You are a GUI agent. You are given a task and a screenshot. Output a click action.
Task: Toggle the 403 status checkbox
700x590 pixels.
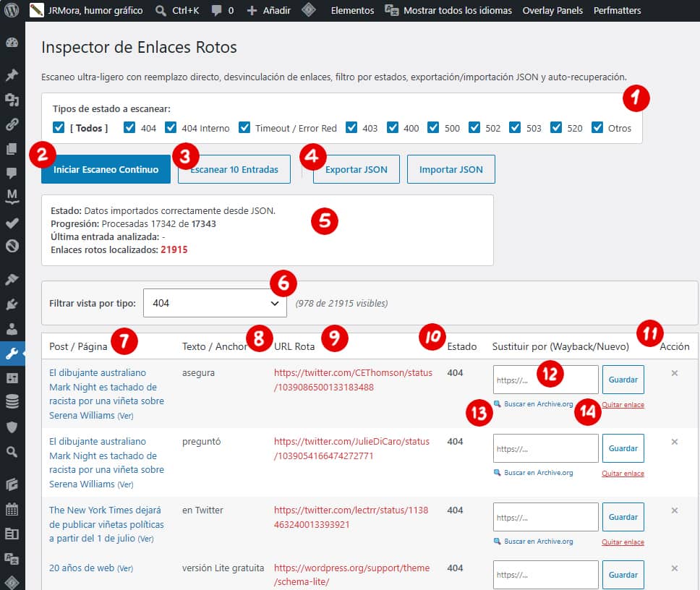click(x=351, y=128)
